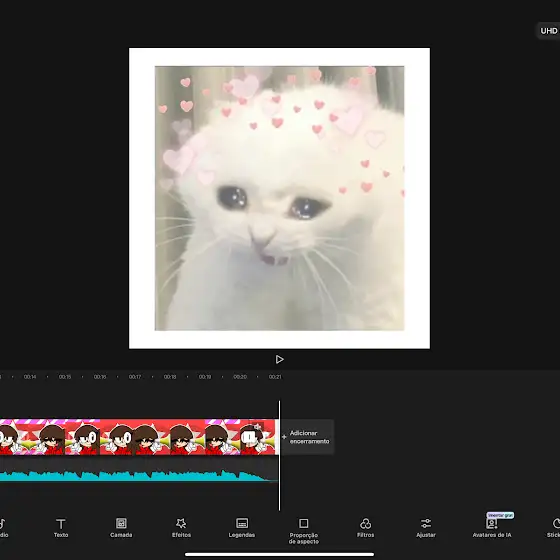Open the Camada overlay tool
Image resolution: width=560 pixels, height=560 pixels.
pyautogui.click(x=121, y=528)
